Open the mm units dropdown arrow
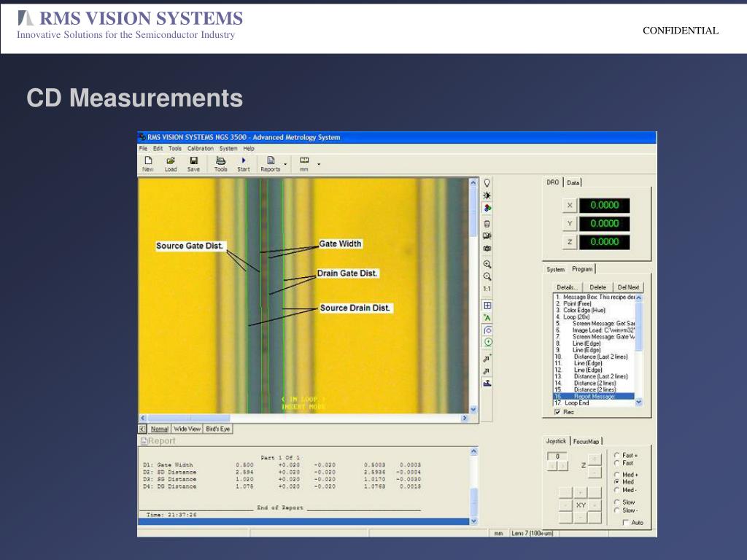The height and width of the screenshot is (560, 747). coord(319,164)
